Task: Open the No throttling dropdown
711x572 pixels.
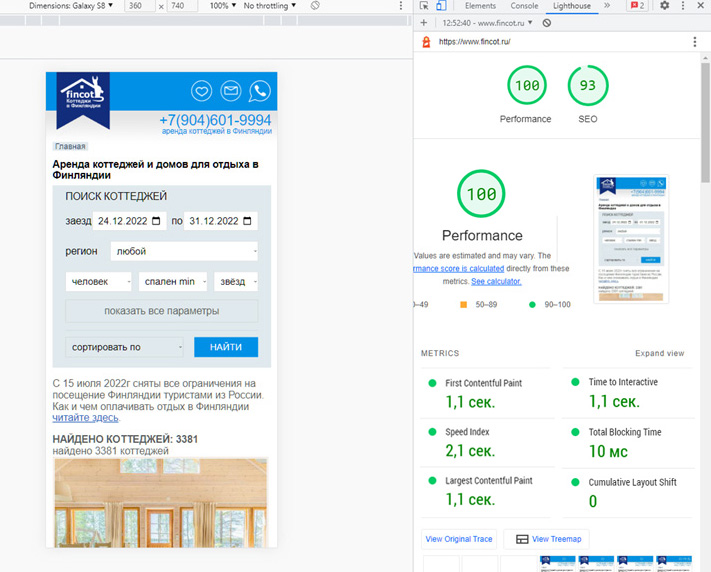Action: click(270, 6)
